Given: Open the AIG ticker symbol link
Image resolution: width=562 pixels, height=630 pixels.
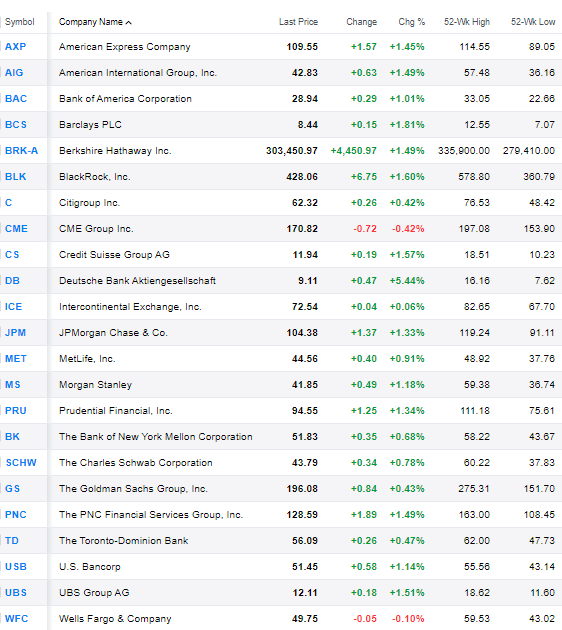Looking at the screenshot, I should [x=14, y=73].
